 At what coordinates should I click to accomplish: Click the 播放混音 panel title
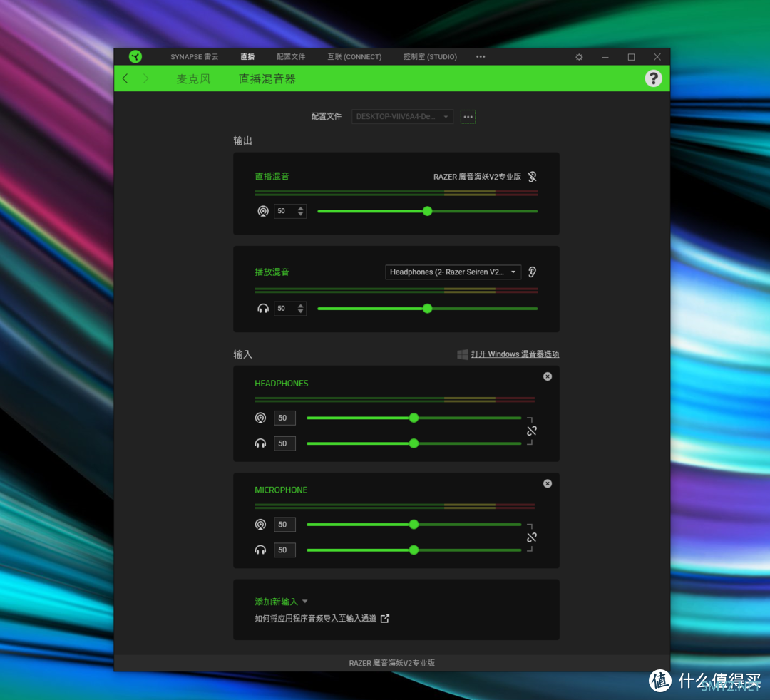pos(272,272)
